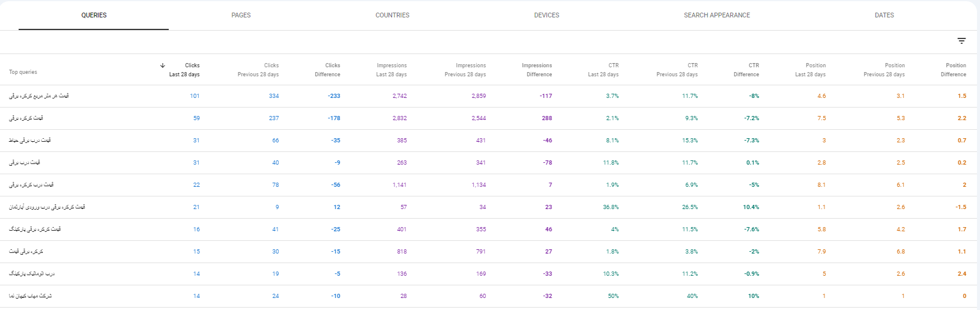Sort by Position Last 28 days header
Image resolution: width=980 pixels, height=310 pixels.
pyautogui.click(x=810, y=70)
